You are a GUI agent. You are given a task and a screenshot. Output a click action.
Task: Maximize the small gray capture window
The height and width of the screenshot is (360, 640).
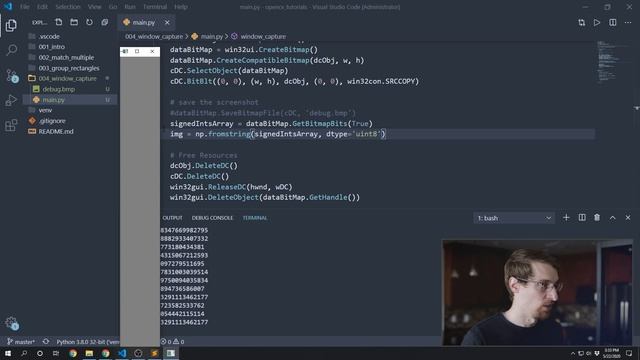tap(137, 51)
